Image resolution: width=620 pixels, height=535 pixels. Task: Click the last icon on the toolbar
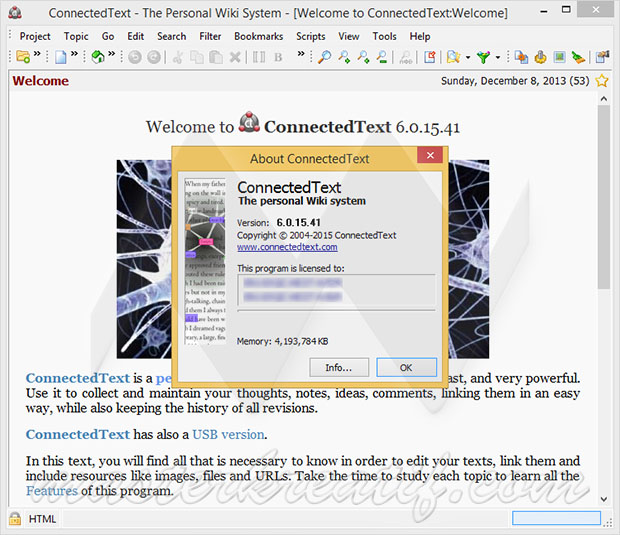[x=602, y=57]
